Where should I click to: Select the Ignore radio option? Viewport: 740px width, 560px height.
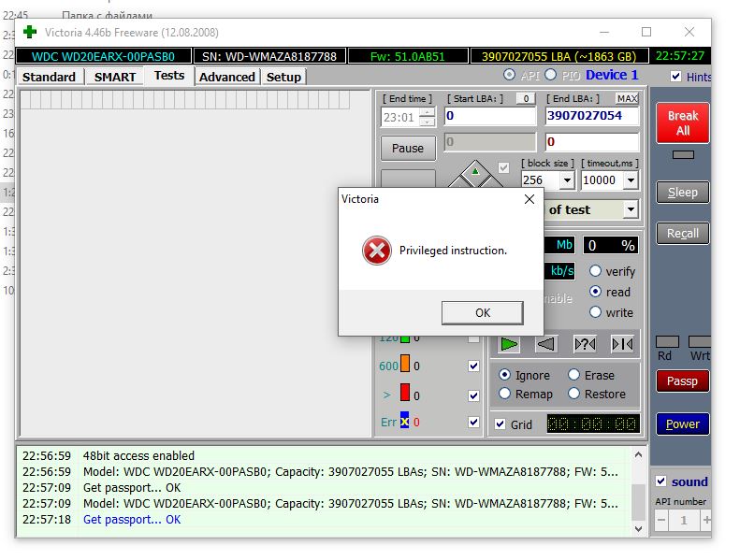(x=504, y=375)
